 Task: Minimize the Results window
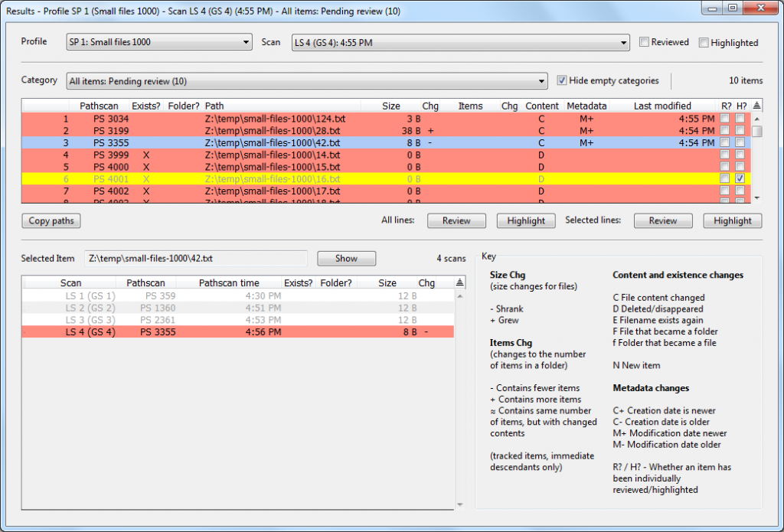tap(714, 8)
